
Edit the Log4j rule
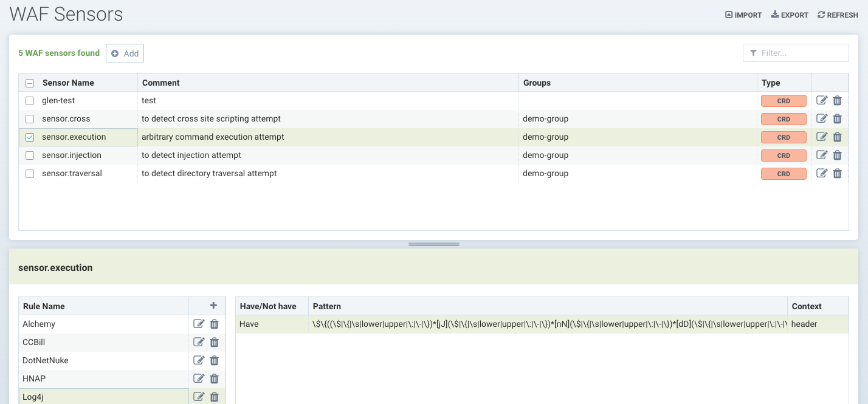click(199, 397)
